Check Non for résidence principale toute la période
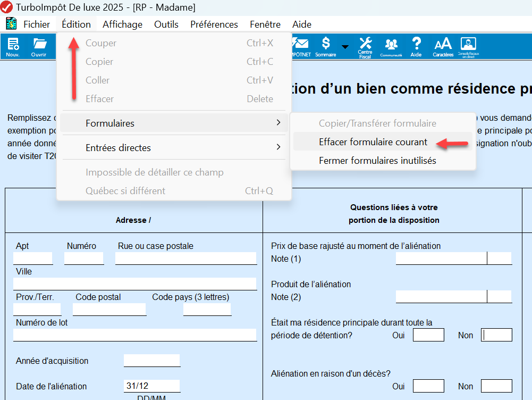The height and width of the screenshot is (400, 532). [497, 335]
